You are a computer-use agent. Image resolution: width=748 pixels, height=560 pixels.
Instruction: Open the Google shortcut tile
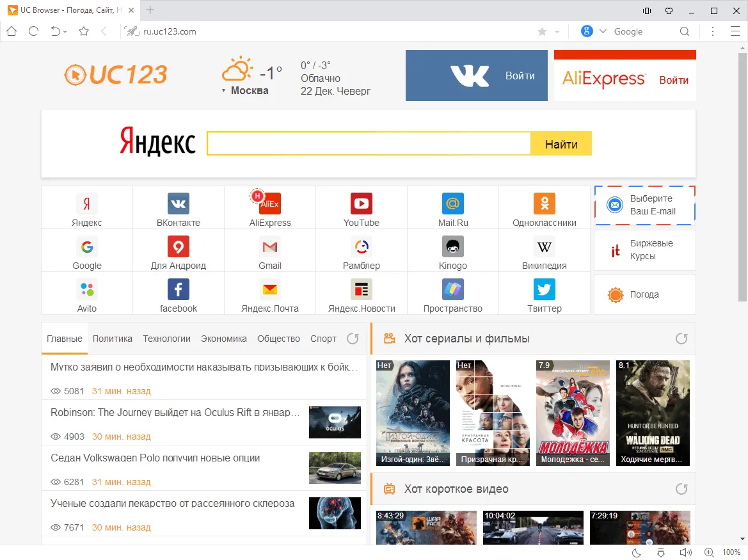tap(87, 252)
